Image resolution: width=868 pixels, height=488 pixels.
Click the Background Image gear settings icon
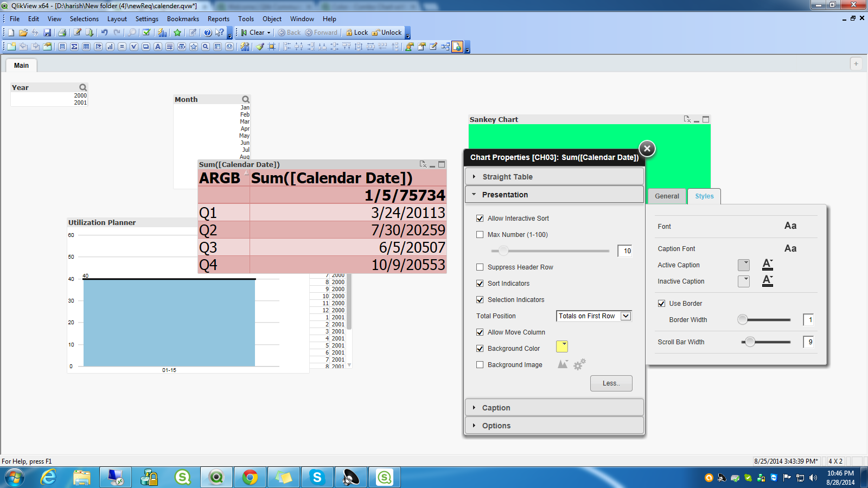(x=579, y=364)
